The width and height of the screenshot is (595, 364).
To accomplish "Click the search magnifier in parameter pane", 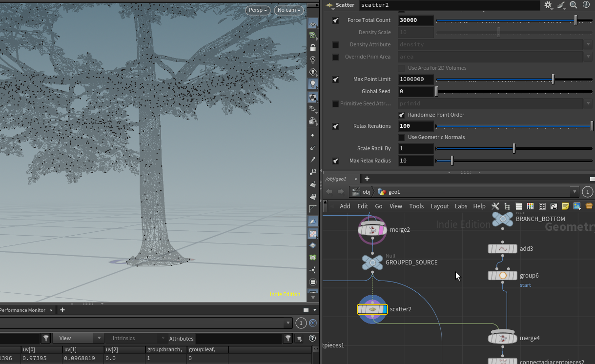I will pyautogui.click(x=574, y=5).
